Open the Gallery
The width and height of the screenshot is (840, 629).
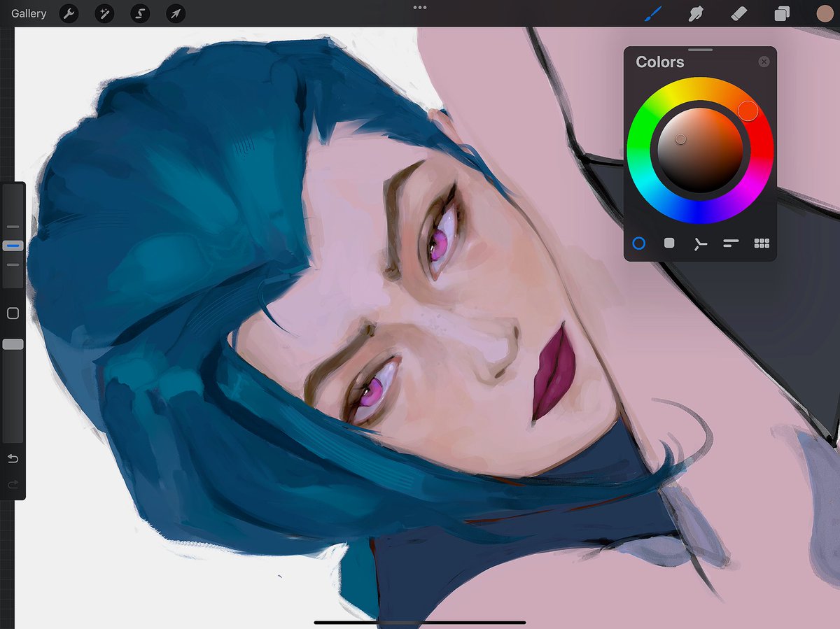(29, 13)
